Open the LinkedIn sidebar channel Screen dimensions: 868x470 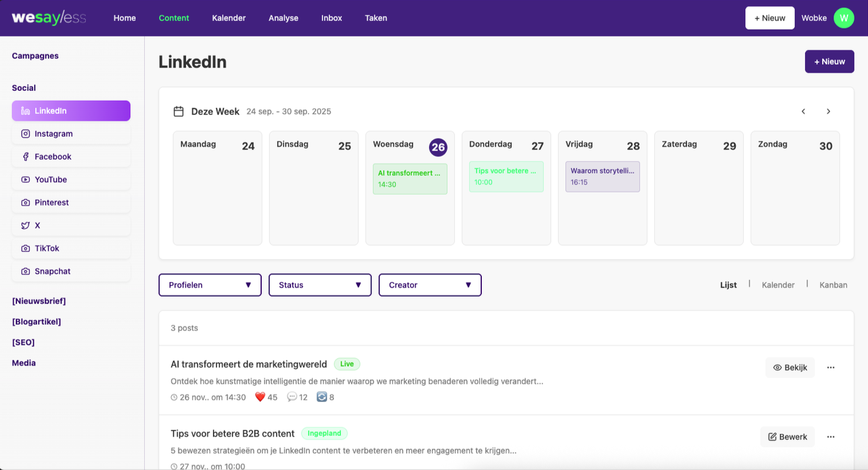(x=71, y=111)
